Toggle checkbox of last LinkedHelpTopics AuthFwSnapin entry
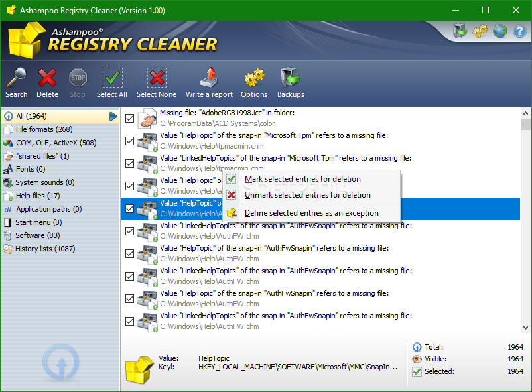The image size is (532, 392). point(129,321)
